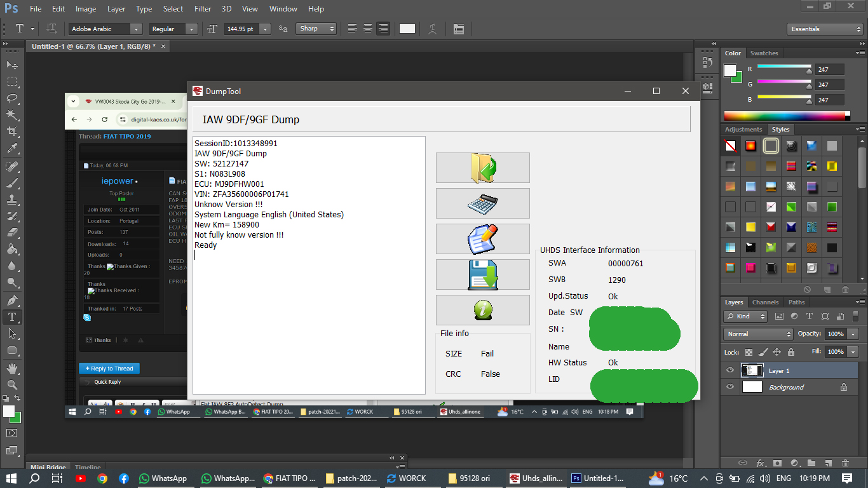The height and width of the screenshot is (488, 868).
Task: Click the text color swatch in options bar
Action: coord(407,29)
